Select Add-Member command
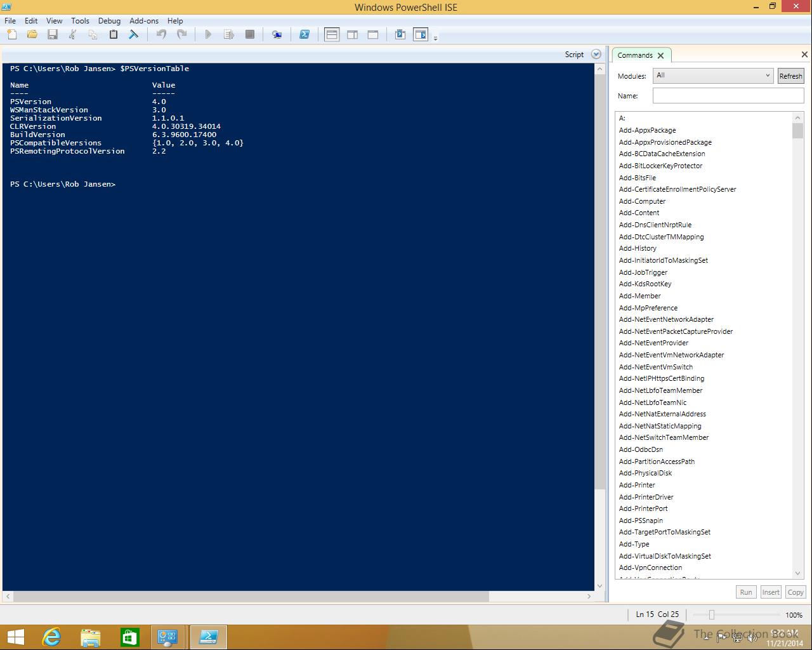The image size is (812, 650). [639, 296]
